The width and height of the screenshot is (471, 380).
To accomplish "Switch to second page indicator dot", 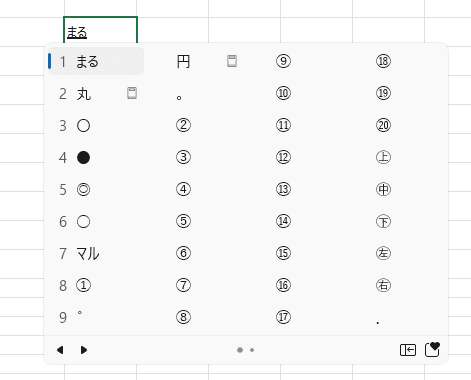I will click(252, 350).
